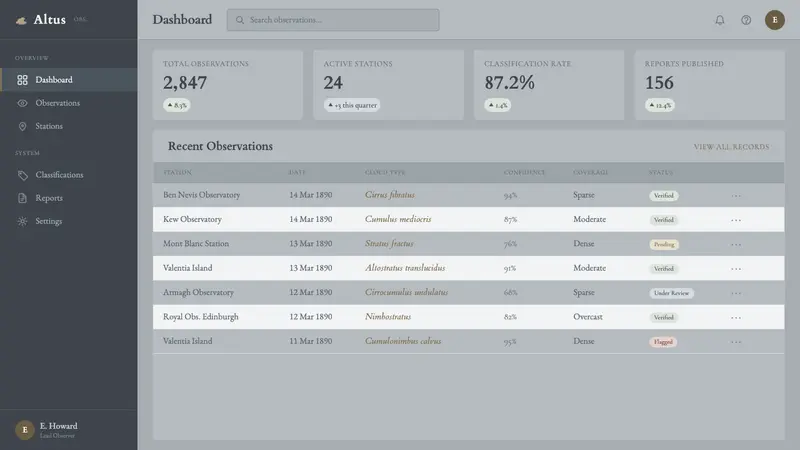The height and width of the screenshot is (450, 800).
Task: Open row actions for Cumulonimbus calvus row
Action: [736, 342]
